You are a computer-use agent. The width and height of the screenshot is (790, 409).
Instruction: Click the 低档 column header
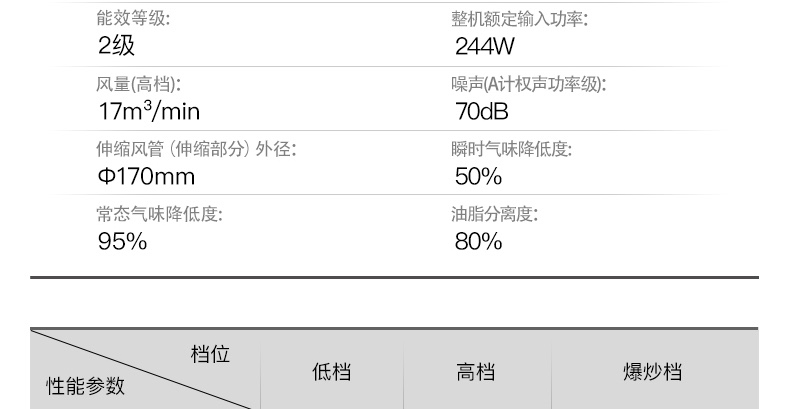(332, 372)
